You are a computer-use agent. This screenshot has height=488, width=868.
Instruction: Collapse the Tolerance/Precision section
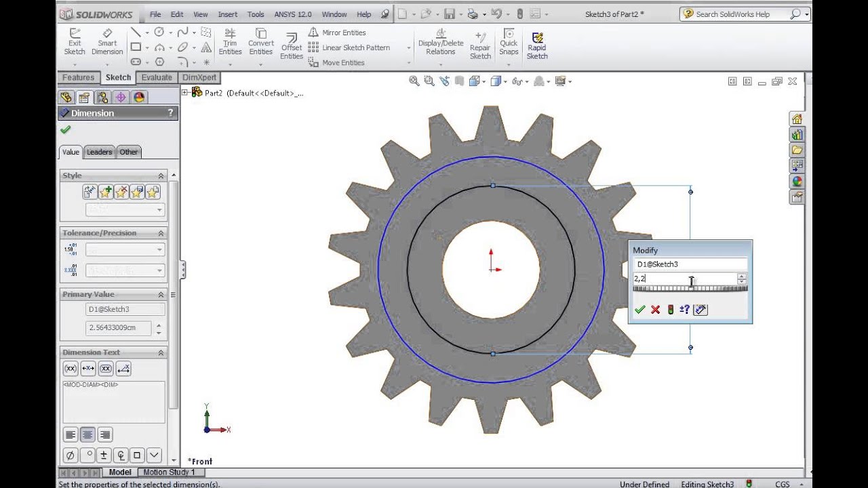click(x=161, y=233)
